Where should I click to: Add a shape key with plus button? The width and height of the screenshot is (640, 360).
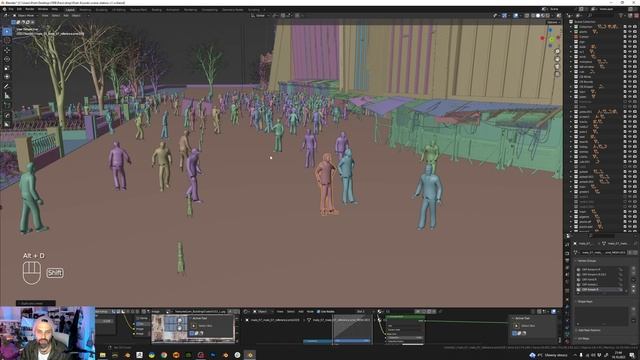click(x=633, y=309)
